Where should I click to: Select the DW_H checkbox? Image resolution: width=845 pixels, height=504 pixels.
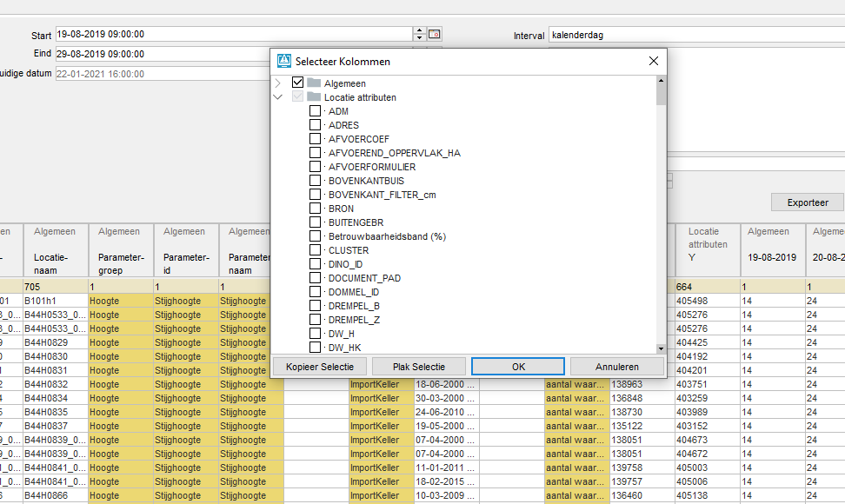point(316,334)
